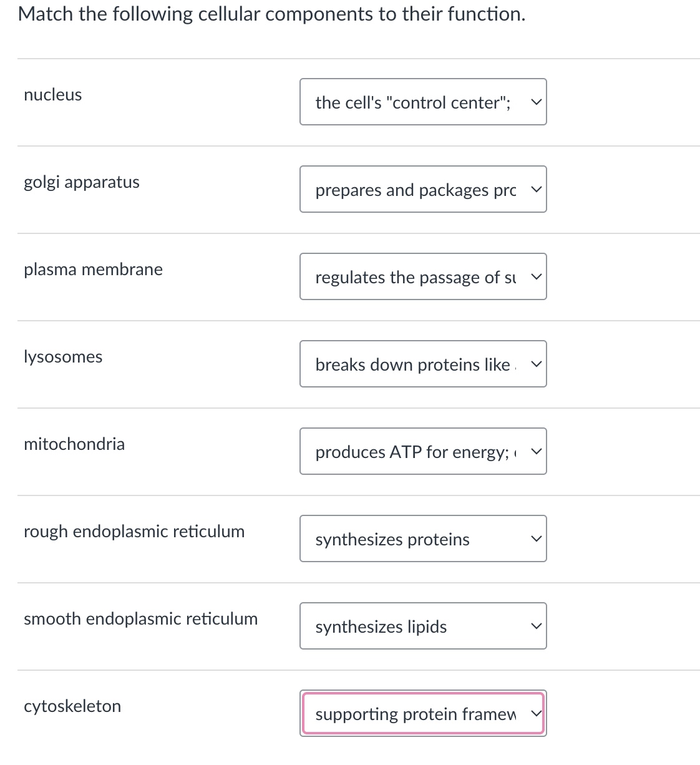
Task: Expand the lysosomes answer dropdown
Action: coord(423,364)
